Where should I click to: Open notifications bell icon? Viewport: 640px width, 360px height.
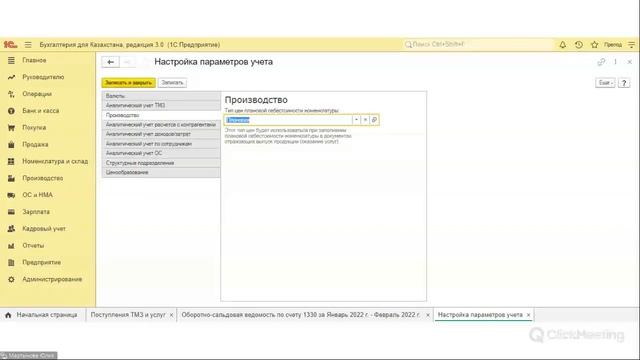(562, 44)
